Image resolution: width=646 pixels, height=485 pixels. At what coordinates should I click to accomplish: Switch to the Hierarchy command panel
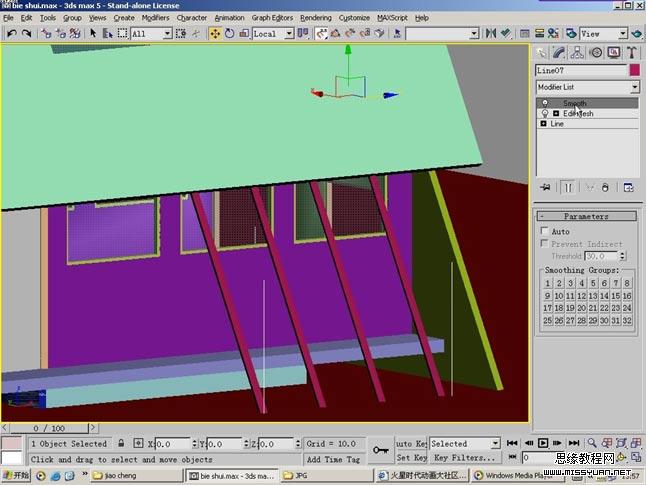click(x=577, y=52)
